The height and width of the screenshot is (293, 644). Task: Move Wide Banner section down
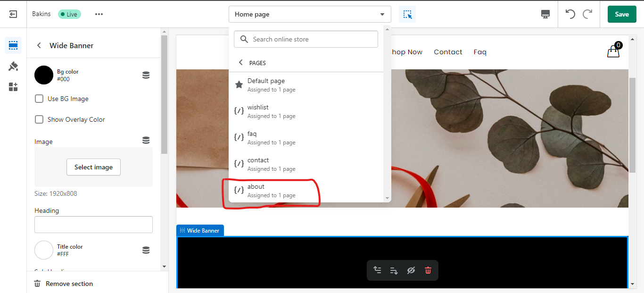tap(394, 270)
